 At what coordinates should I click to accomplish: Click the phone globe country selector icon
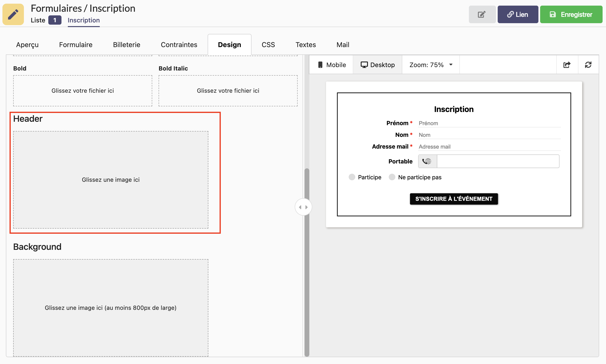[427, 161]
